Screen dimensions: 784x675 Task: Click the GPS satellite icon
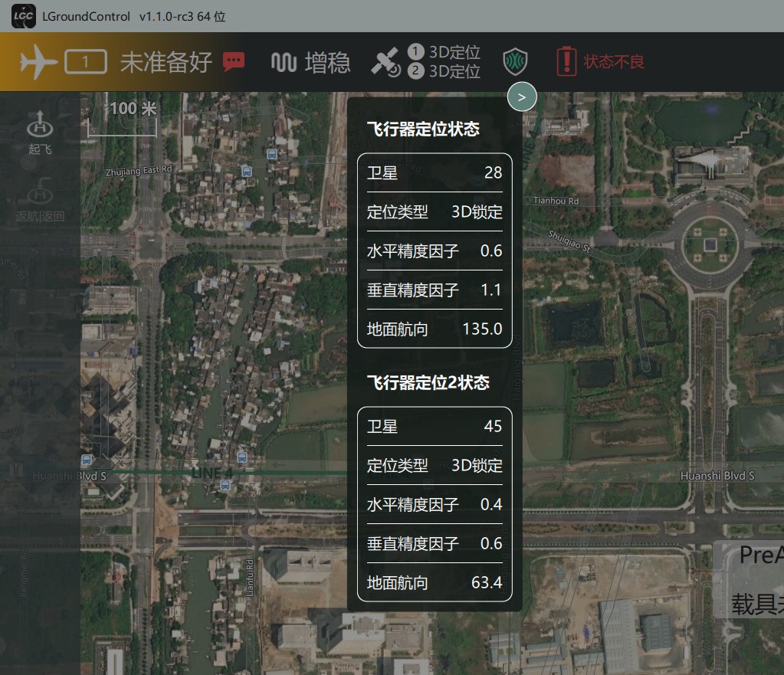pos(385,62)
